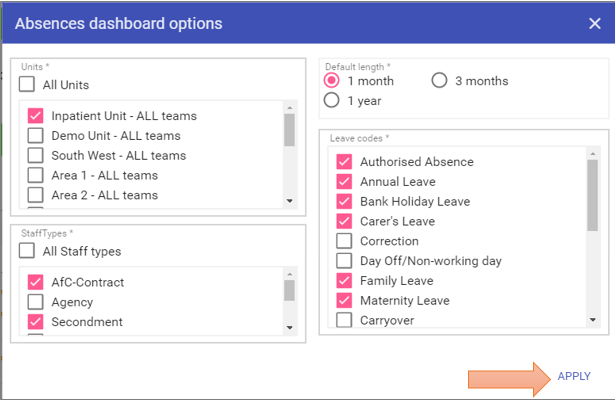The width and height of the screenshot is (615, 400).
Task: Uncheck Authorised Absence leave code
Action: pos(345,162)
